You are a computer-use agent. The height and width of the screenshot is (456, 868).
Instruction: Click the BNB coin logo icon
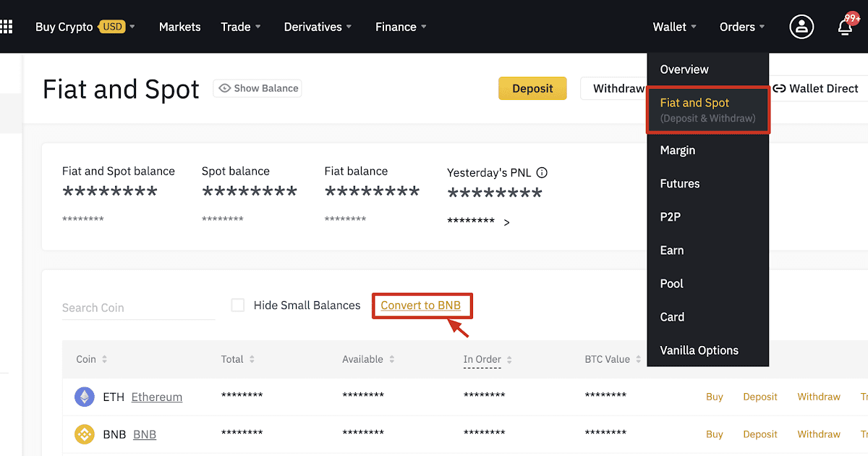(85, 434)
